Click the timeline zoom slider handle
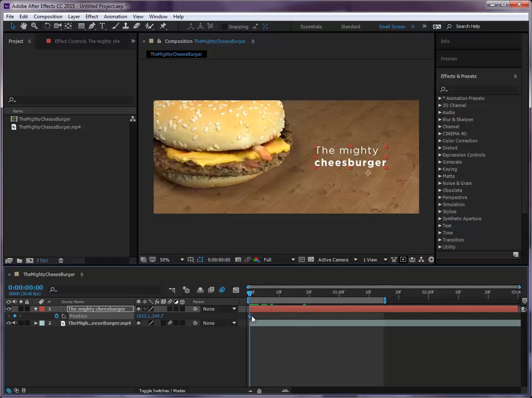Image resolution: width=532 pixels, height=398 pixels. 259,391
